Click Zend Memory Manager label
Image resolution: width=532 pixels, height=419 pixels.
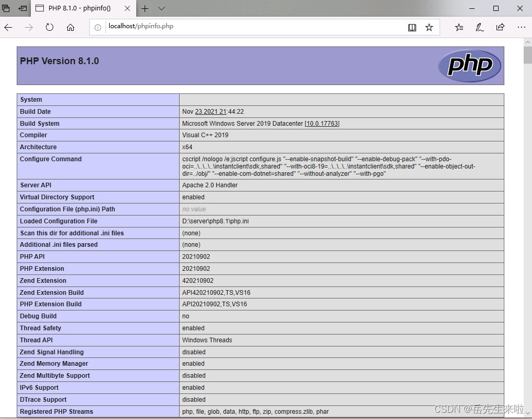(54, 363)
